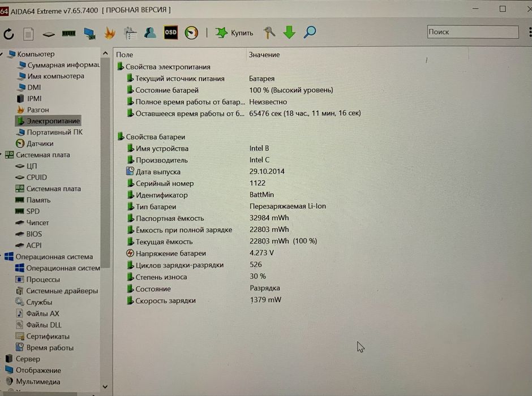
Task: Open Время работы tree item
Action: (45, 347)
